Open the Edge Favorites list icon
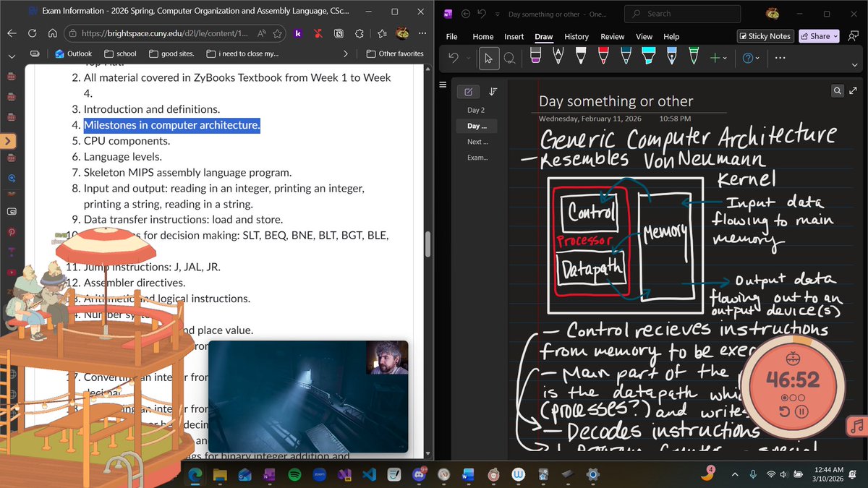The image size is (868, 488). (x=380, y=33)
